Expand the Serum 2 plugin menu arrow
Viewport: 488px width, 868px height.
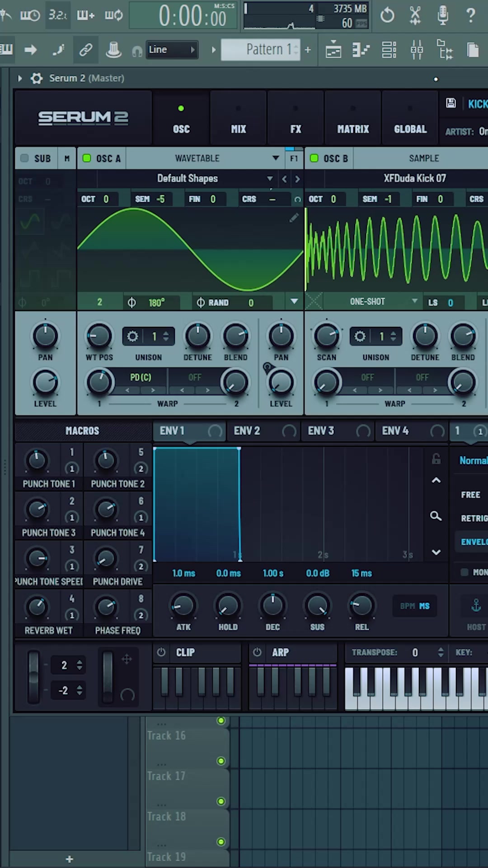coord(20,78)
